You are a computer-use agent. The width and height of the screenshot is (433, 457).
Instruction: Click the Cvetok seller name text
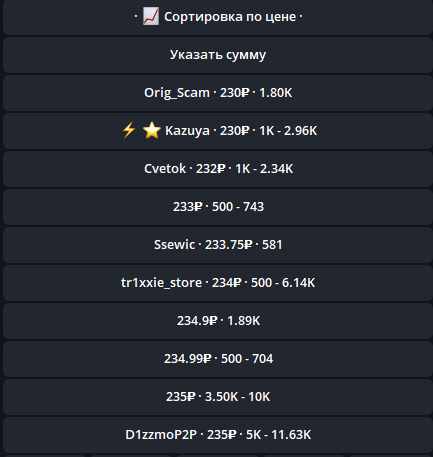165,169
